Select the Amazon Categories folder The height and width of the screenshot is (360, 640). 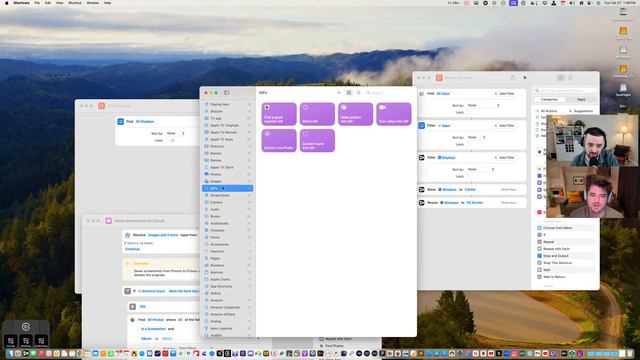click(x=228, y=307)
